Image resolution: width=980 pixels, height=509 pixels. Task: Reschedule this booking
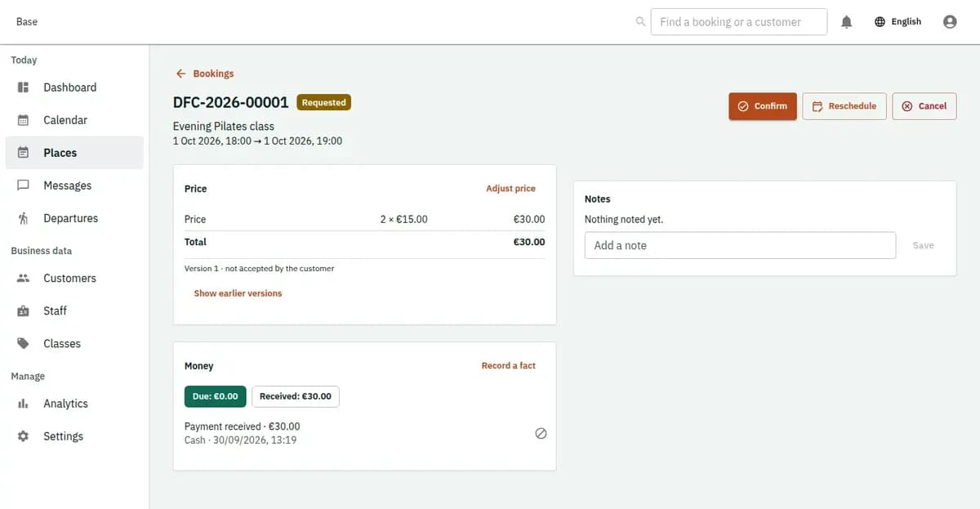[844, 106]
